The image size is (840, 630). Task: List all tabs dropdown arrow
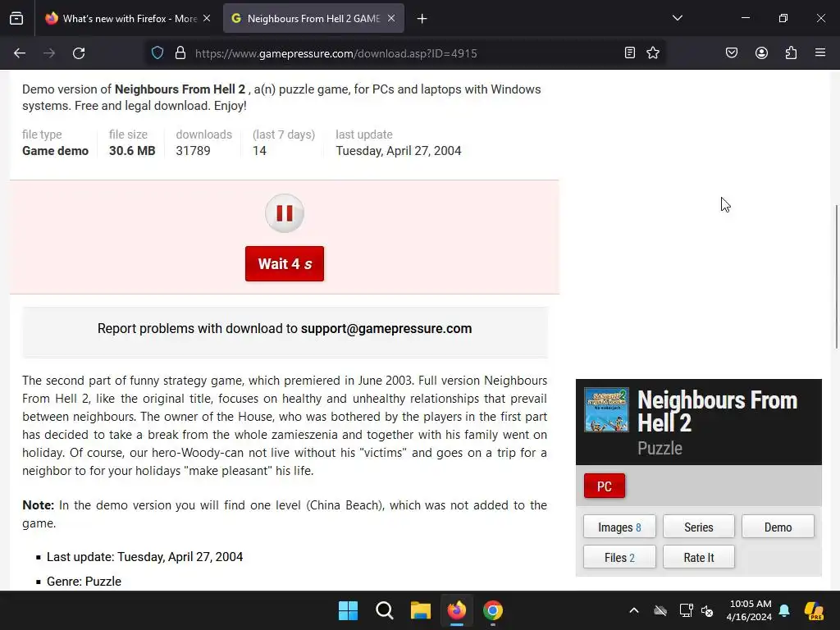coord(678,18)
